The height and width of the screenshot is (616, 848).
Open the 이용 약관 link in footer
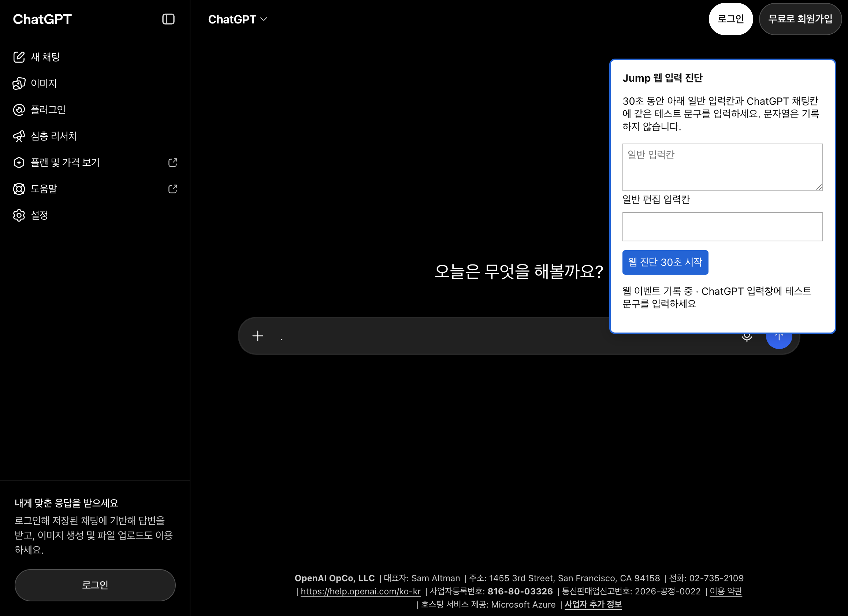pos(726,591)
